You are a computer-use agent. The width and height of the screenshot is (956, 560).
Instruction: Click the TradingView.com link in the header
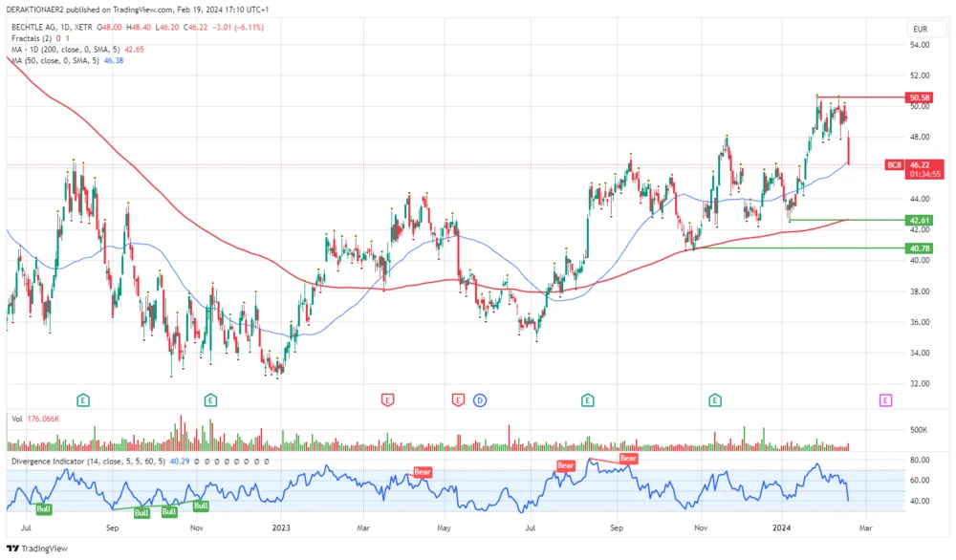click(x=141, y=8)
